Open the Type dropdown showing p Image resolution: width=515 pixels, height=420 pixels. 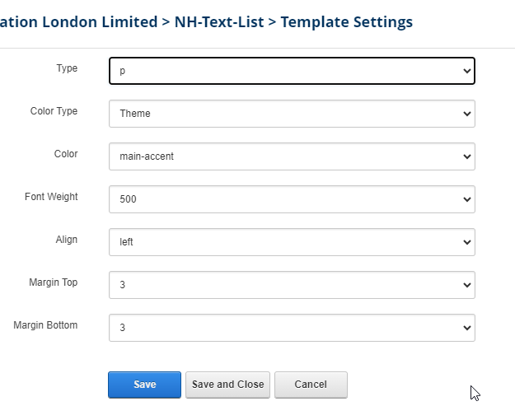click(292, 71)
